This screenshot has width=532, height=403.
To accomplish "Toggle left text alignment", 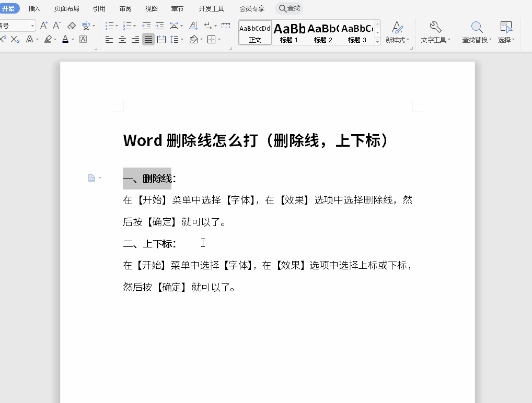I will point(109,39).
